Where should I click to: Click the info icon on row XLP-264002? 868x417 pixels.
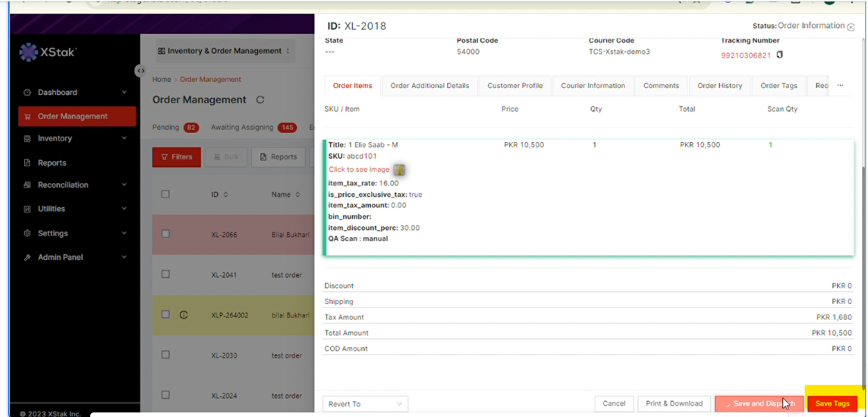(184, 314)
